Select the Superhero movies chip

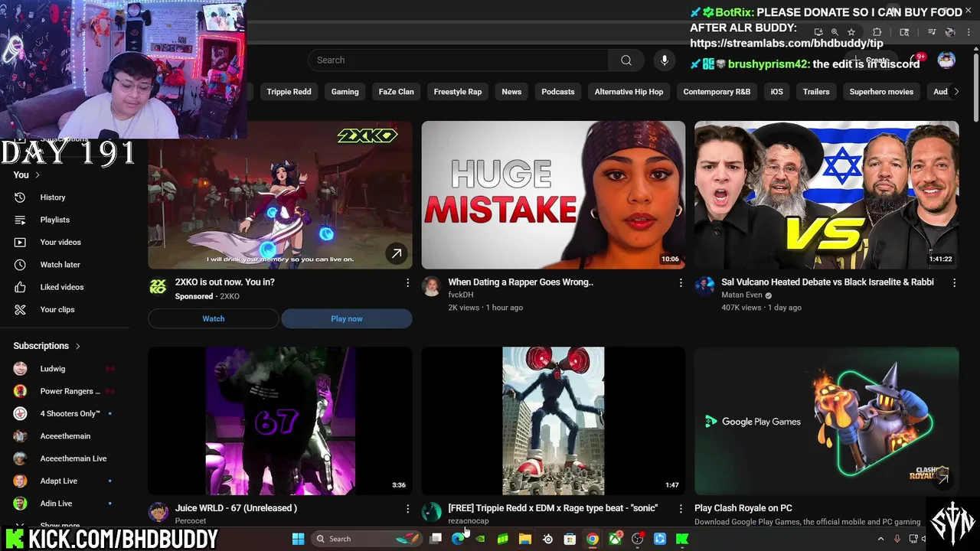(881, 92)
